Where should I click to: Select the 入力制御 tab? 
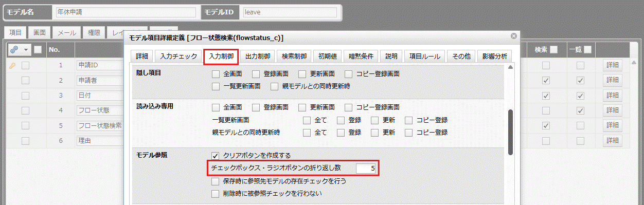click(x=221, y=56)
